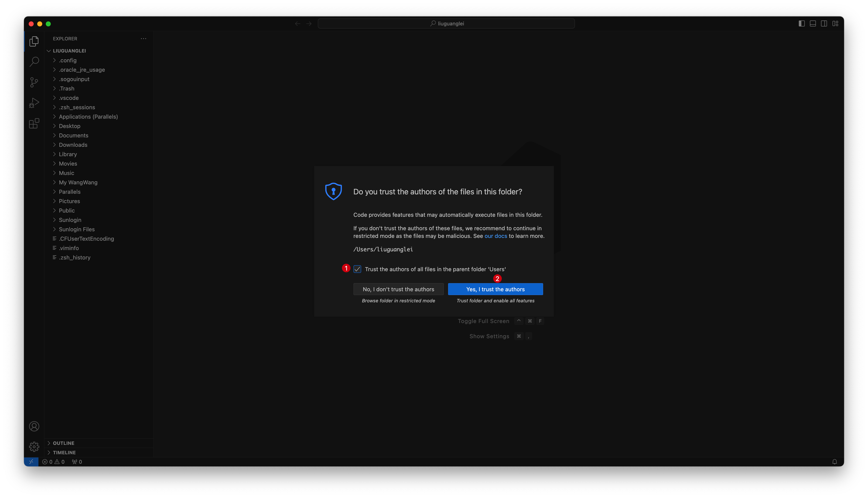The height and width of the screenshot is (498, 868).
Task: Toggle the OUTLINE section expander
Action: [48, 443]
